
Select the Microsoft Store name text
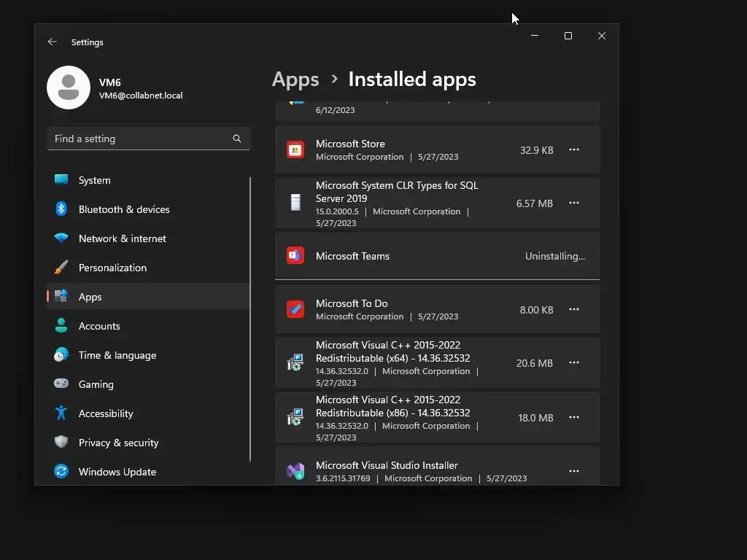[x=350, y=144]
